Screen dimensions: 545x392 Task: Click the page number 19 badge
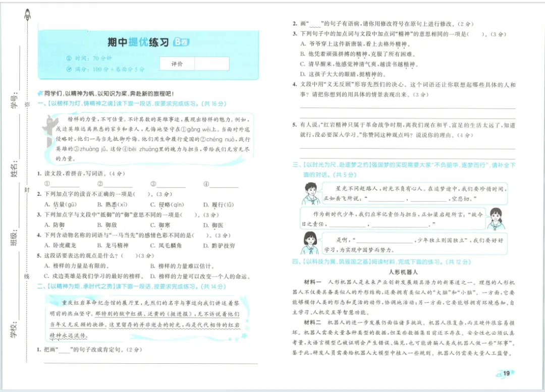pos(506,373)
